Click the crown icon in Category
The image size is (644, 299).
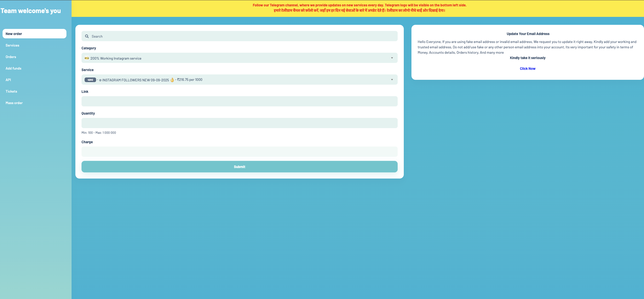click(87, 58)
